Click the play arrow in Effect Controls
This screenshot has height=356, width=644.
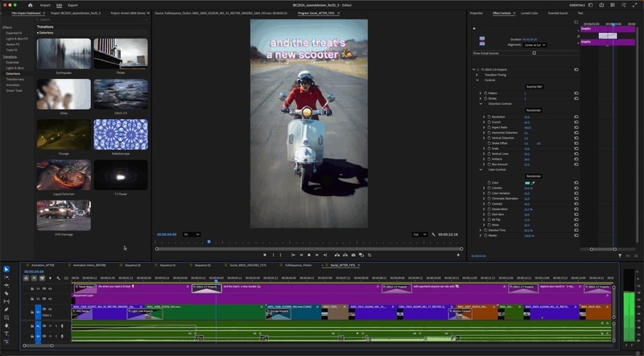(474, 28)
